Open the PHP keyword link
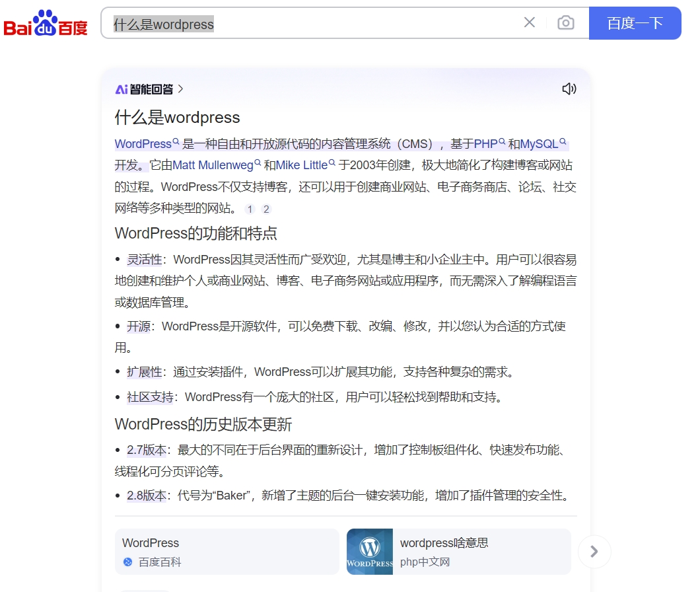The height and width of the screenshot is (592, 700). pyautogui.click(x=485, y=144)
